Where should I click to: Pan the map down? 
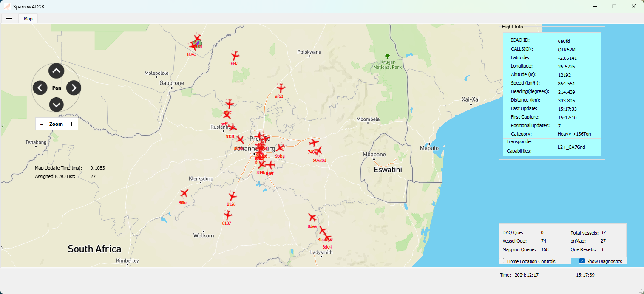tap(57, 105)
